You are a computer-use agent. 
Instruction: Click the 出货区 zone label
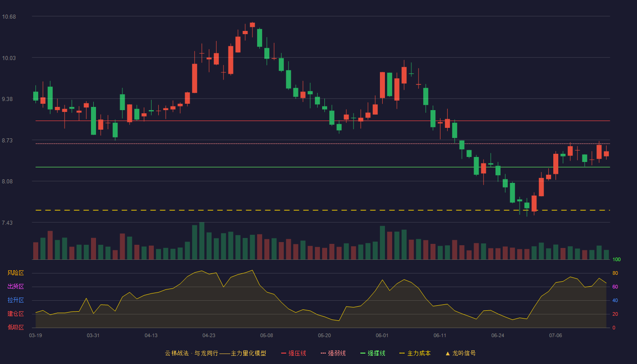point(15,287)
